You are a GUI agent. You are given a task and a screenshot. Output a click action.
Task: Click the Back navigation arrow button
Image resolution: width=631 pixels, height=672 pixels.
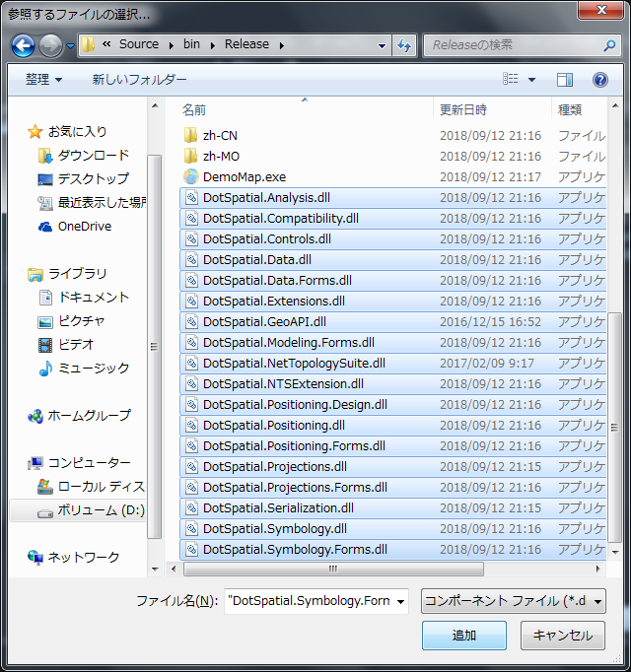pos(23,45)
